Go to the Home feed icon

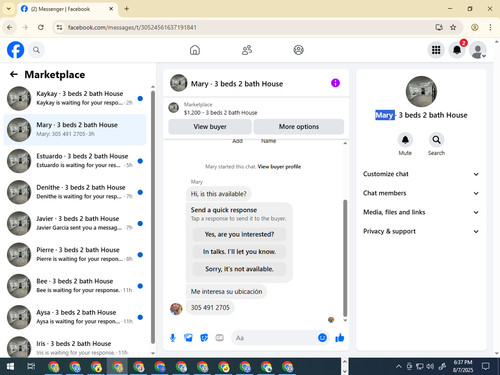(195, 50)
